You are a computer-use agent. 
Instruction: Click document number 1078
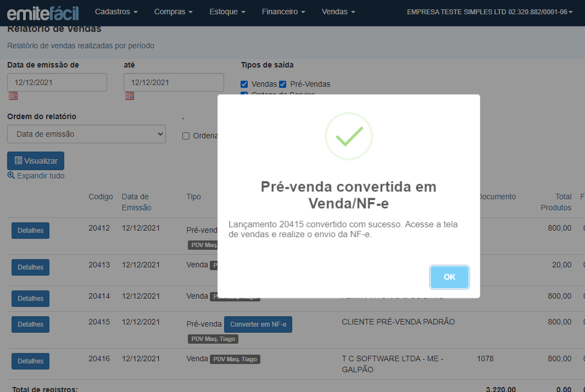485,359
